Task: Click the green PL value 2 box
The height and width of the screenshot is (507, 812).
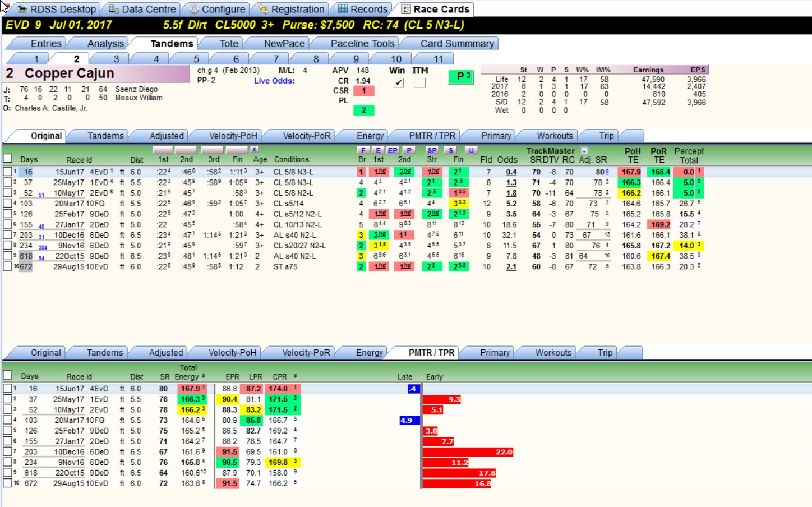Action: click(363, 110)
